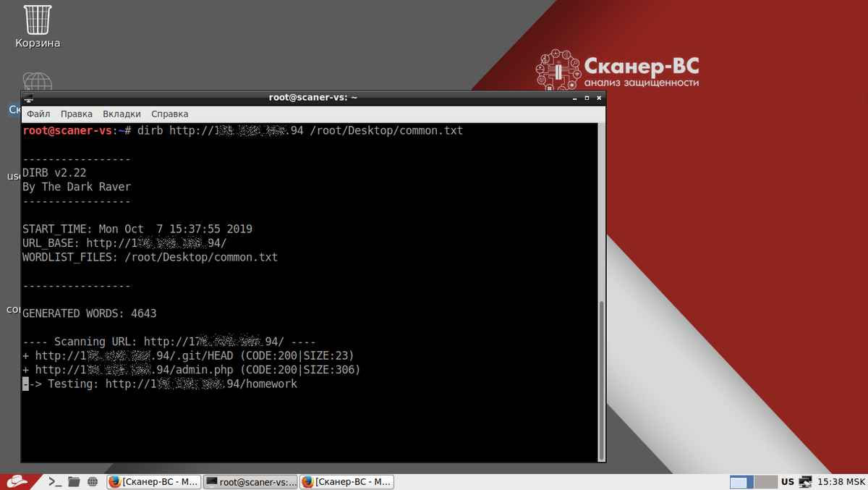
Task: Open the web browser globe launcher in taskbar
Action: point(93,481)
